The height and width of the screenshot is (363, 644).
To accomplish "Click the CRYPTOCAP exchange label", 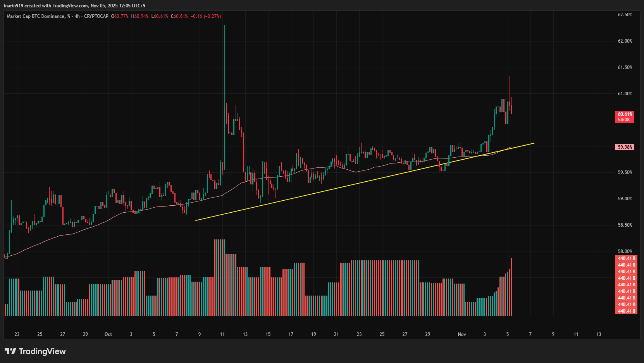I will click(x=96, y=17).
